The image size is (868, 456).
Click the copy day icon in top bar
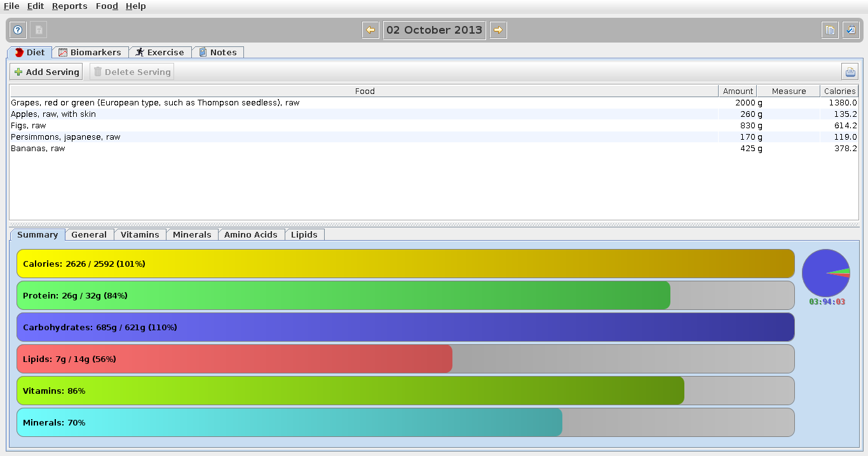tap(830, 30)
